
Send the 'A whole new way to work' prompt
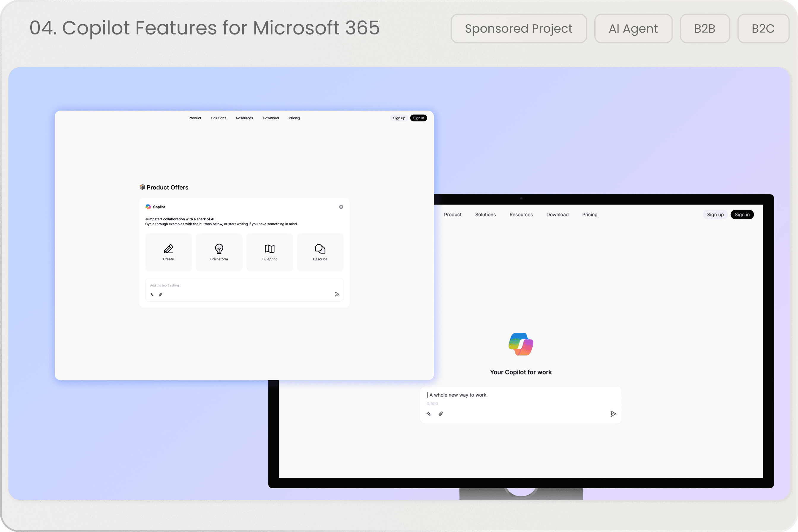pos(613,414)
